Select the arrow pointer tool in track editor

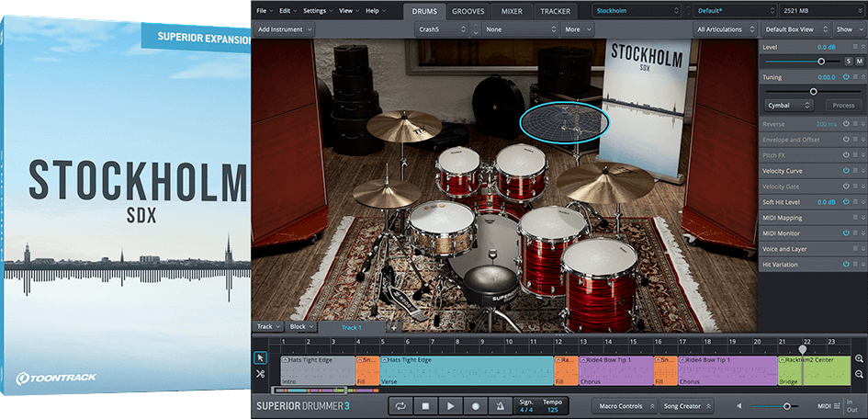(260, 358)
